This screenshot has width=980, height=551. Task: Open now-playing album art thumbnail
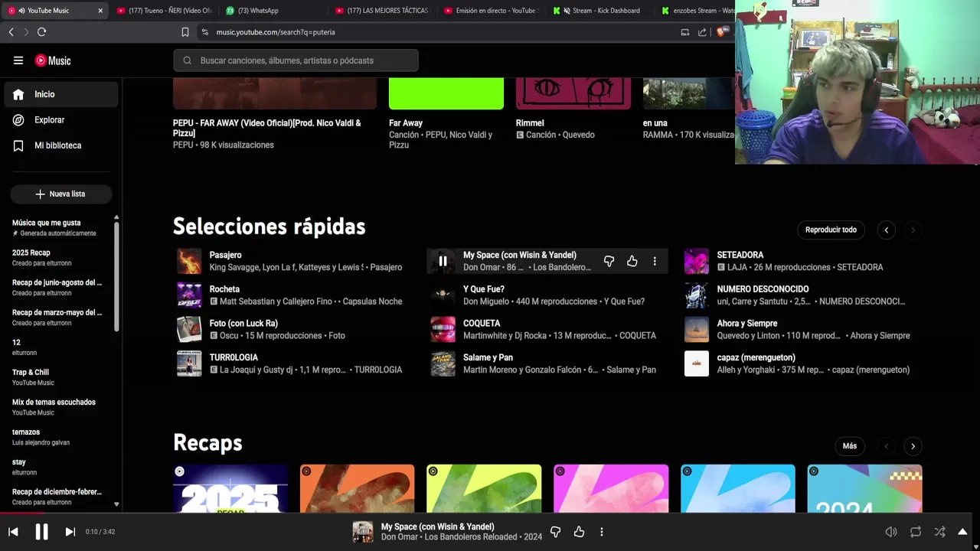[x=363, y=532]
